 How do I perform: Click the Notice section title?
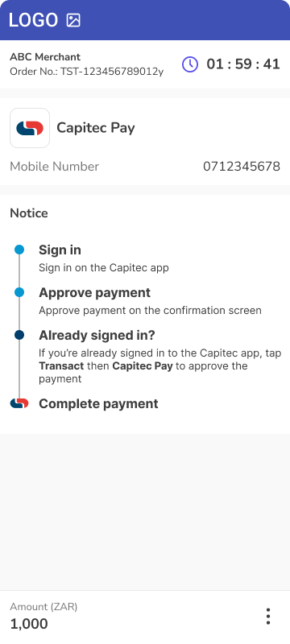(29, 213)
